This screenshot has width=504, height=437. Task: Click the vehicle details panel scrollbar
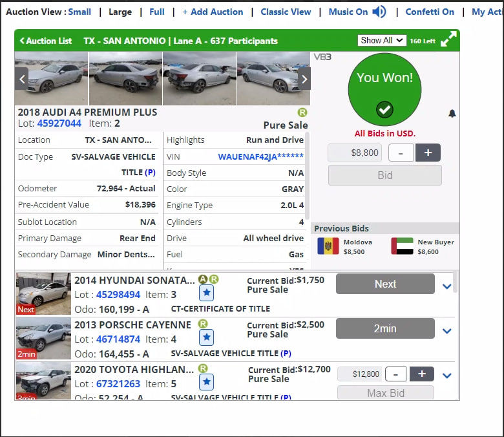click(307, 176)
